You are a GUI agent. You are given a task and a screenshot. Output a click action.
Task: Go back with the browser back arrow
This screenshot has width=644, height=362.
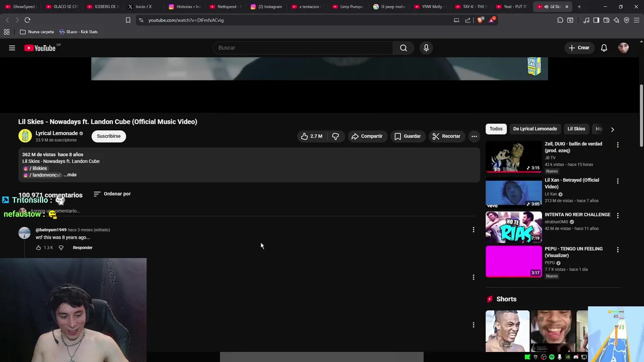(7, 20)
